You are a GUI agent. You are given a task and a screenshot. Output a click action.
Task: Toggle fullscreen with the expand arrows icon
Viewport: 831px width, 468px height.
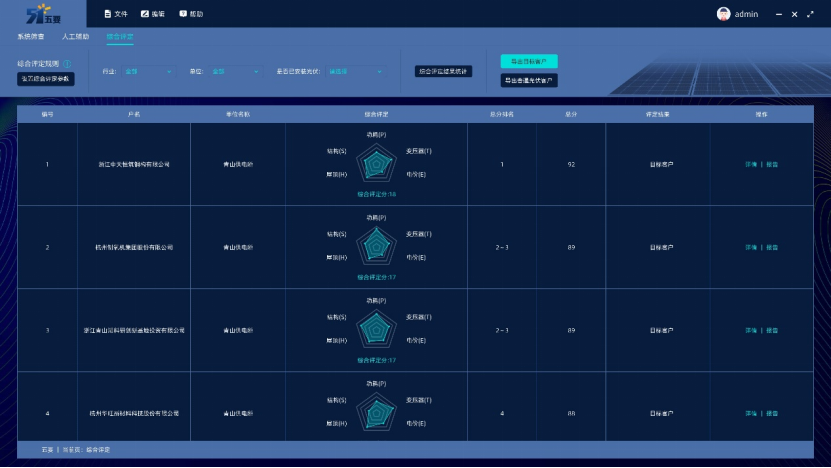[x=810, y=14]
